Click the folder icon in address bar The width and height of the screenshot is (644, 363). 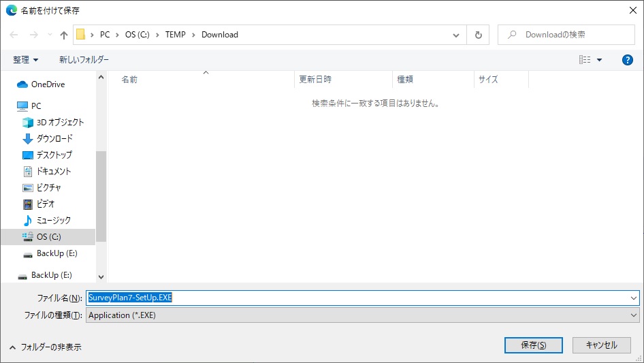[x=81, y=35]
